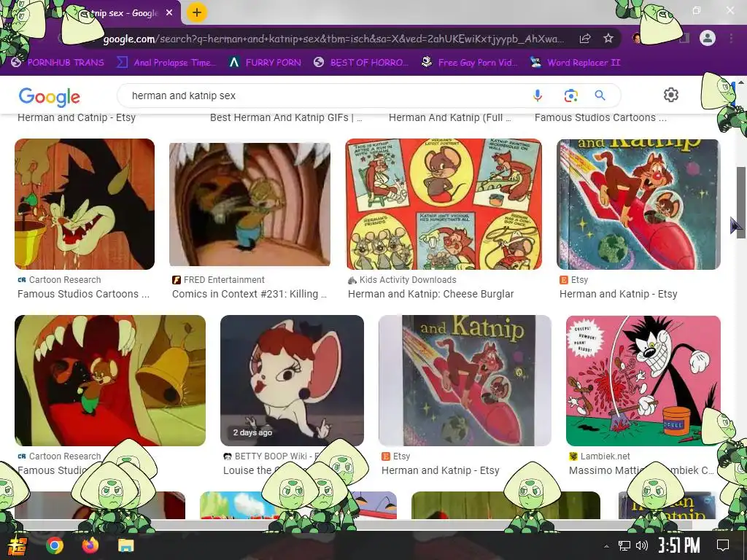Open the second Etsy 'and Katnip' book thumbnail
Image resolution: width=747 pixels, height=560 pixels.
[x=465, y=381]
